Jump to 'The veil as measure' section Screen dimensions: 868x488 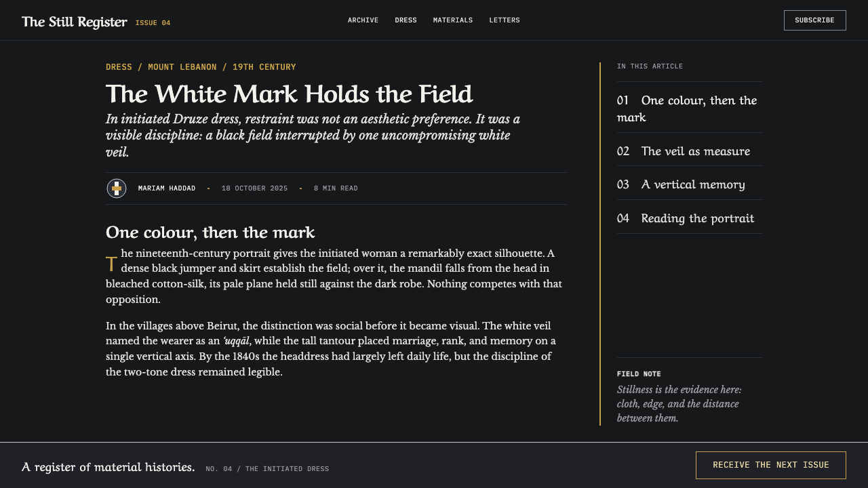pos(689,150)
